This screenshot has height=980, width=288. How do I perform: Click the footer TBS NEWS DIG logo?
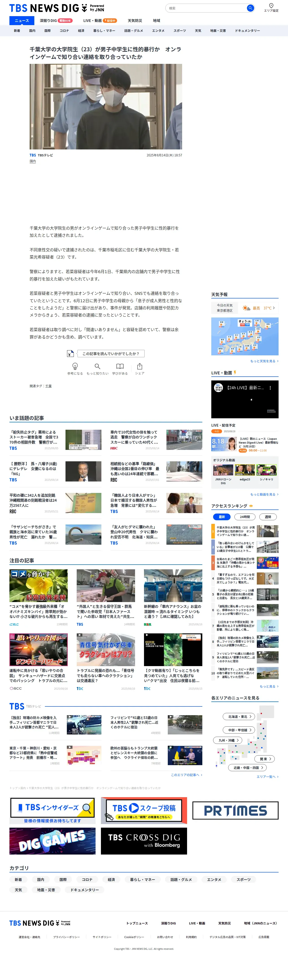pos(40,923)
